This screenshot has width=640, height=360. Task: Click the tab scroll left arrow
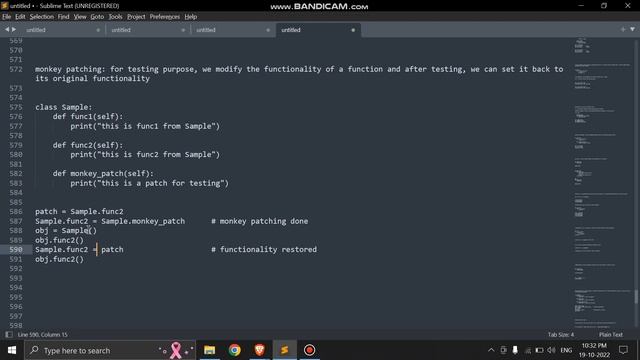point(7,29)
